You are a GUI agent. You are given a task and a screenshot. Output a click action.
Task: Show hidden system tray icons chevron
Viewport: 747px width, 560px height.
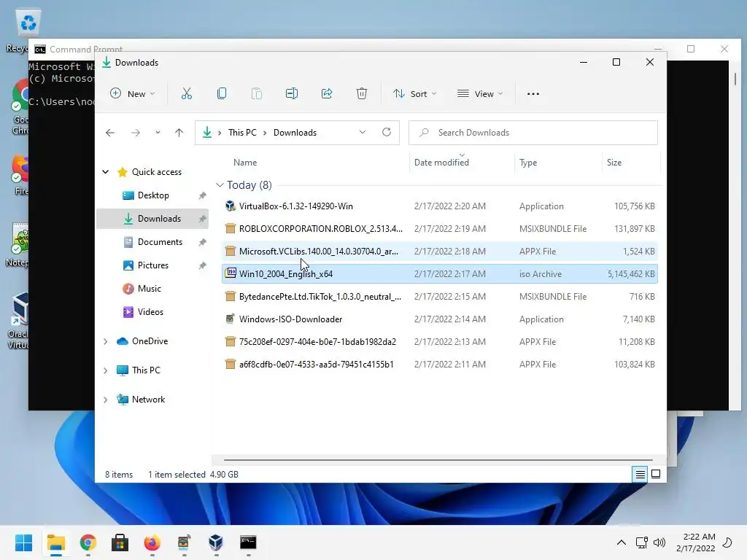pyautogui.click(x=622, y=542)
